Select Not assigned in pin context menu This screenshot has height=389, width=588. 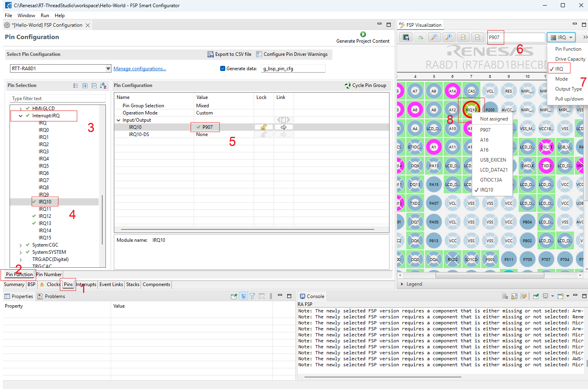click(494, 119)
